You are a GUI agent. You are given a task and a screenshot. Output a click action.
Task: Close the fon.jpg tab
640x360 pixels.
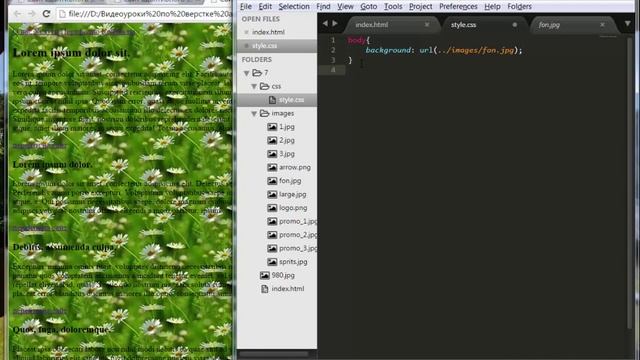point(602,24)
